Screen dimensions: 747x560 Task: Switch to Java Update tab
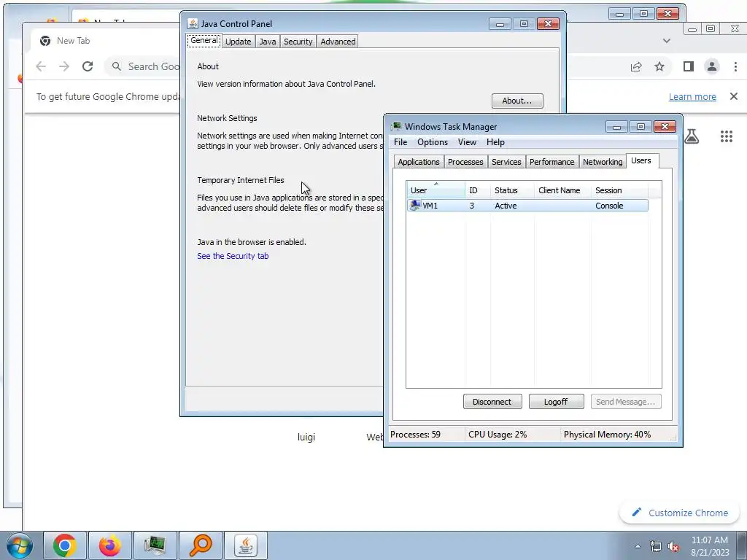(239, 42)
